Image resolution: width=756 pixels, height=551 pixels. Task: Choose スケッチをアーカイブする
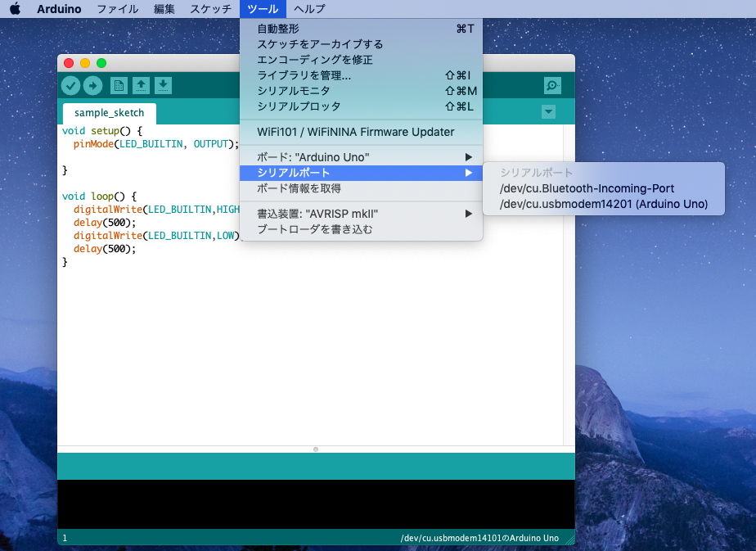pyautogui.click(x=361, y=44)
